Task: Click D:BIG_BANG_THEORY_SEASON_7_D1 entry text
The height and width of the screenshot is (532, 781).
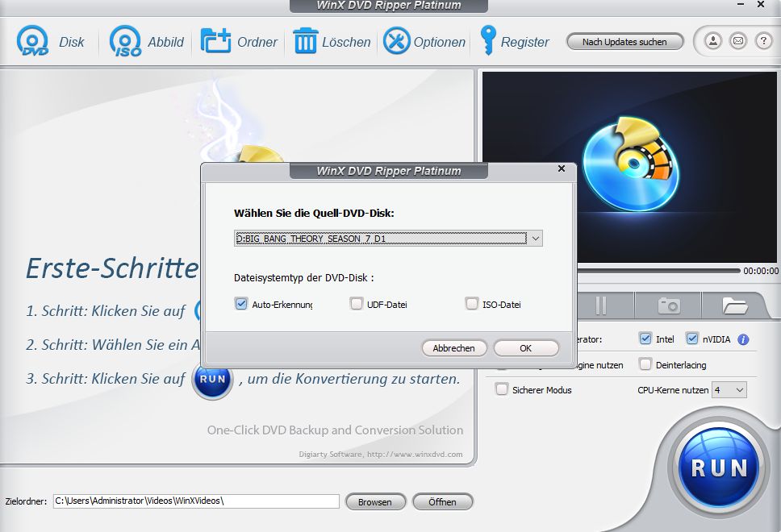Action: (x=311, y=239)
